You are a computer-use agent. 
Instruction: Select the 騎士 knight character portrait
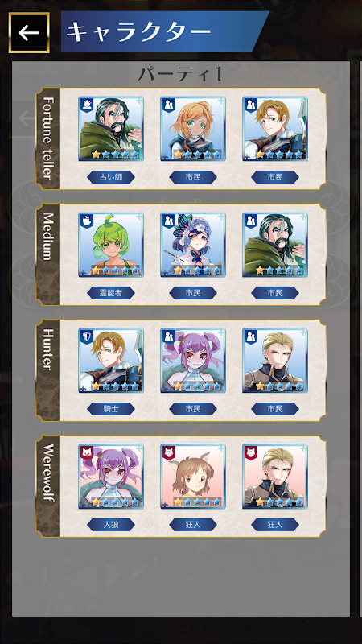tap(111, 361)
